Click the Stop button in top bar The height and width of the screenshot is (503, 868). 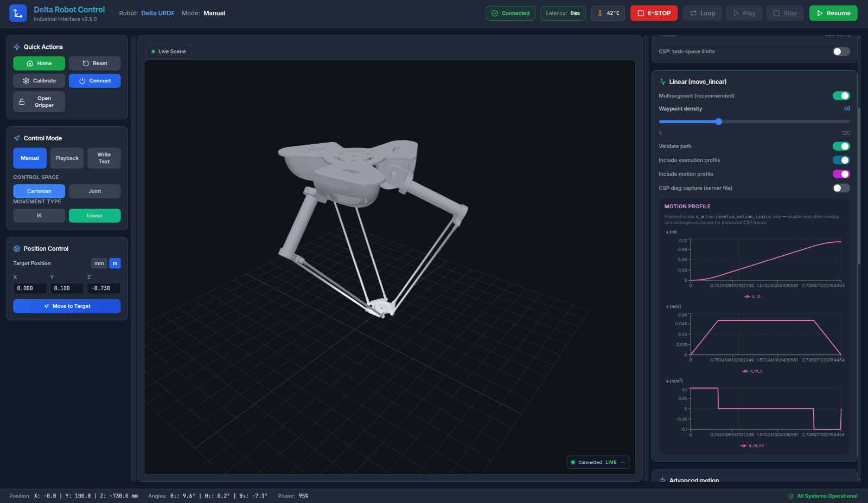(785, 13)
